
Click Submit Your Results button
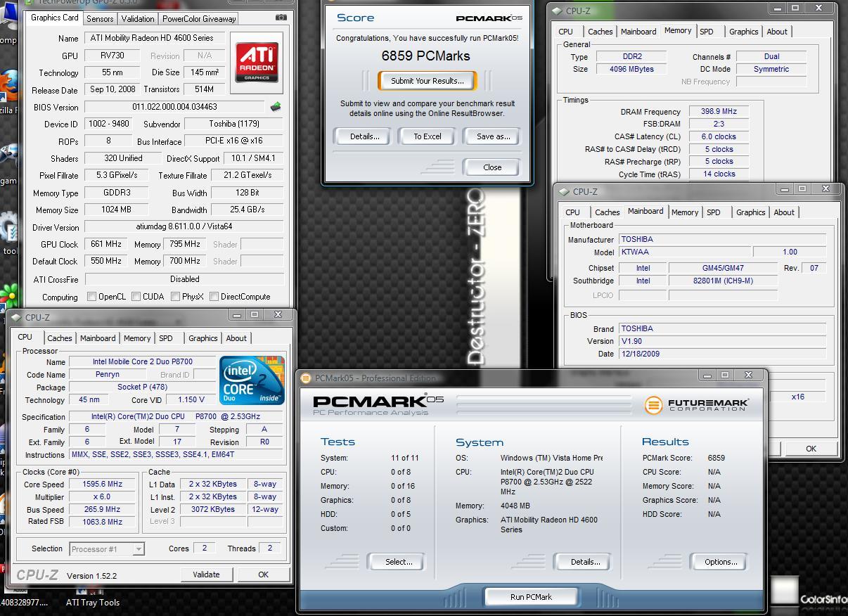tap(428, 81)
